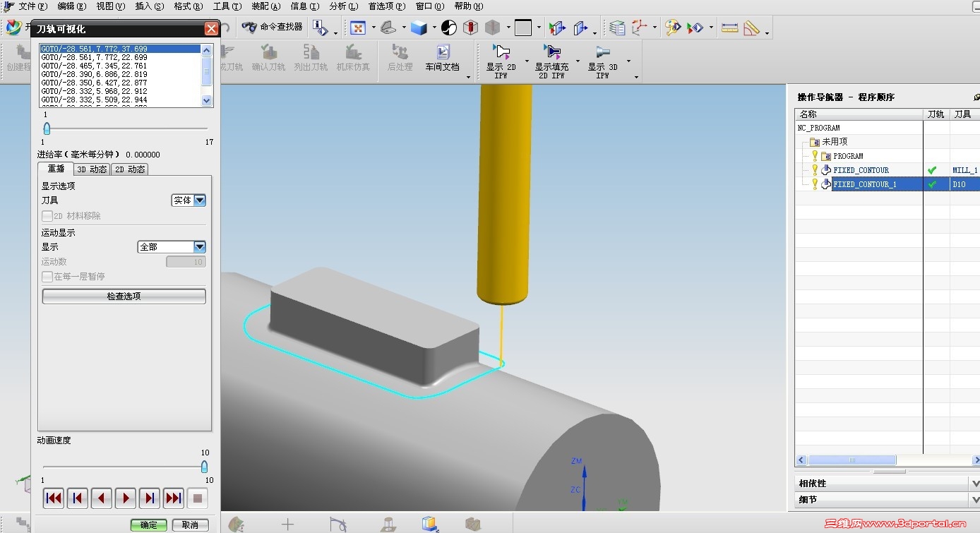This screenshot has width=980, height=533.
Task: Click the 动画速度 slider handle
Action: click(x=204, y=467)
